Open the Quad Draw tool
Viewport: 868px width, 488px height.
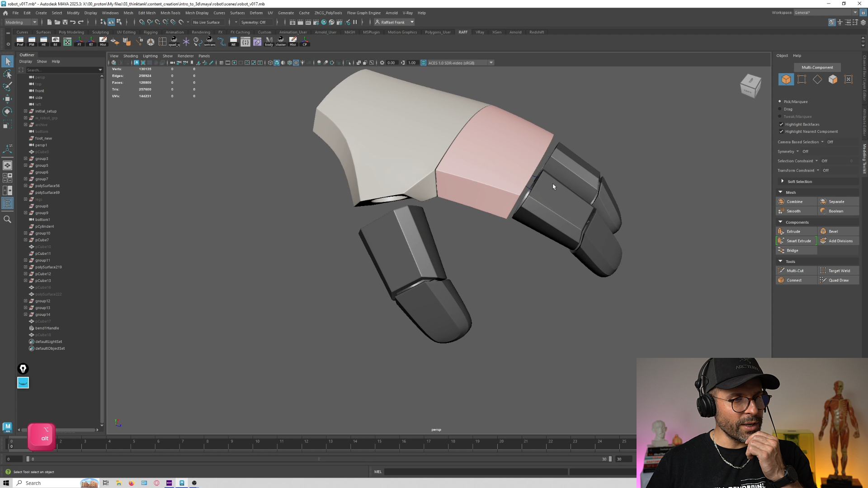point(839,280)
